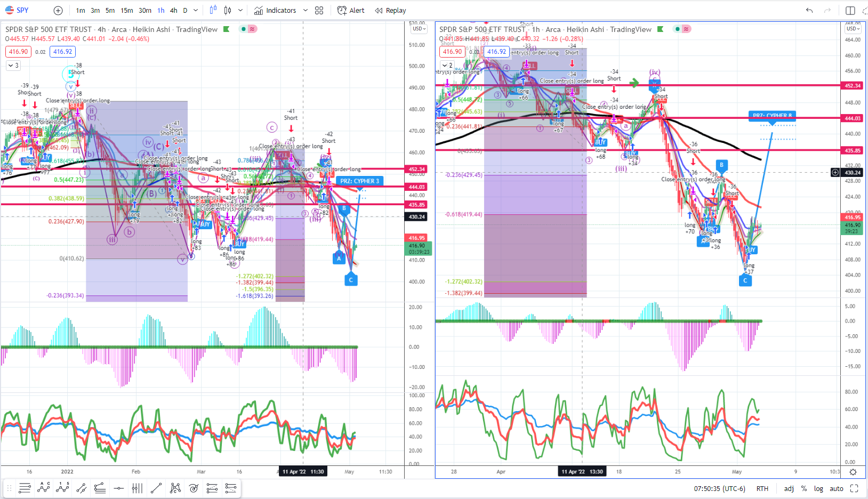The width and height of the screenshot is (868, 499).
Task: Click the plus crosshair button at 430.24
Action: click(835, 172)
